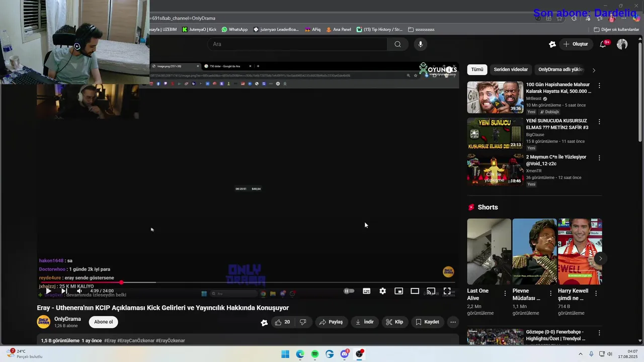Open Plevne Müdafası short
The height and width of the screenshot is (362, 644).
[534, 251]
